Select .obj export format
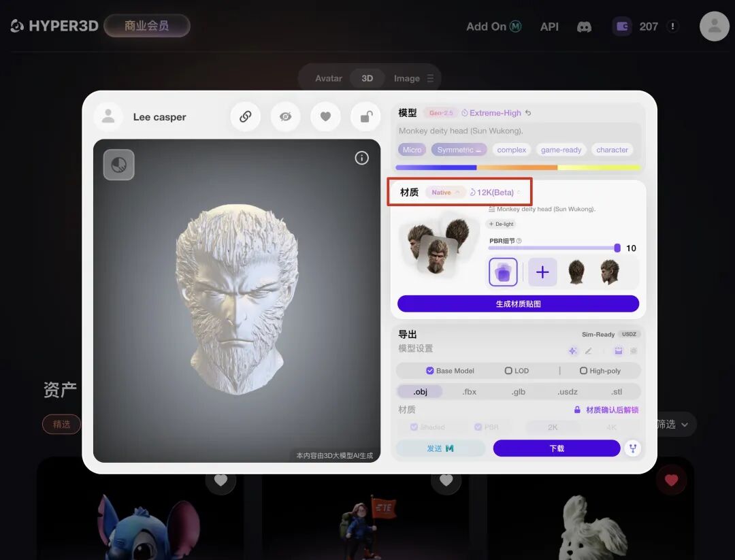This screenshot has height=560, width=735. tap(420, 391)
